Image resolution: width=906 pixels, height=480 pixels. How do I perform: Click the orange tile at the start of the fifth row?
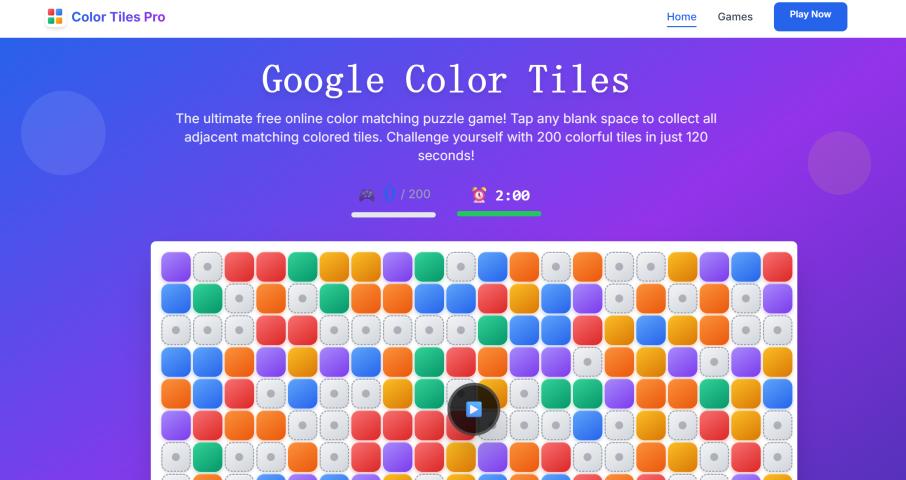[176, 393]
